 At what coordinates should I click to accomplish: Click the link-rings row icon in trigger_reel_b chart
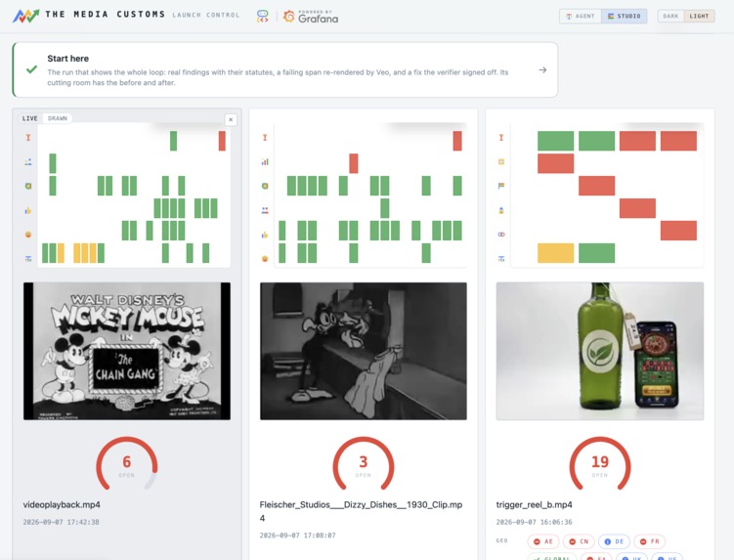501,235
